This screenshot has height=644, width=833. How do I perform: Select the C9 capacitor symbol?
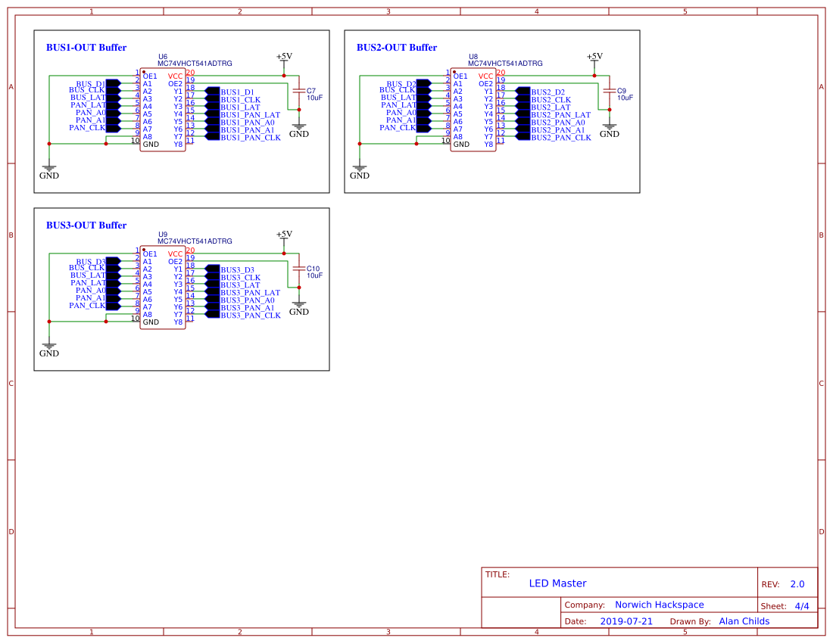(610, 92)
